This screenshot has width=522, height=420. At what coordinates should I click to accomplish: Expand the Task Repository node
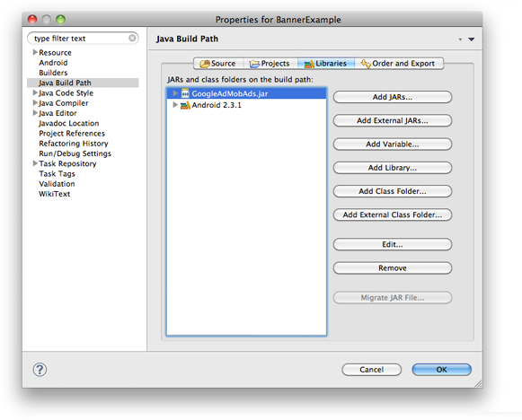coord(35,163)
